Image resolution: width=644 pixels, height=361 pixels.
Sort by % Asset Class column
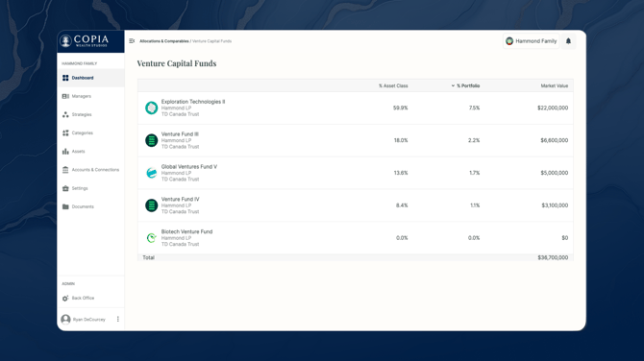[393, 85]
